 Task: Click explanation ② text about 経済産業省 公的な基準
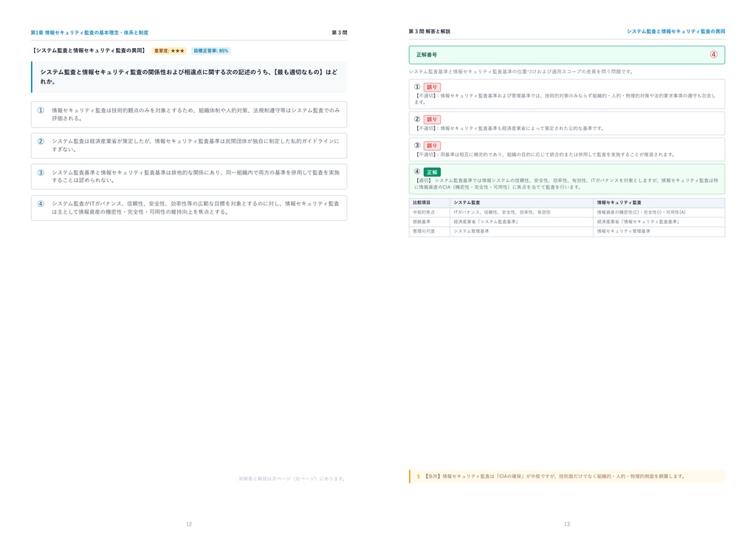click(x=509, y=129)
